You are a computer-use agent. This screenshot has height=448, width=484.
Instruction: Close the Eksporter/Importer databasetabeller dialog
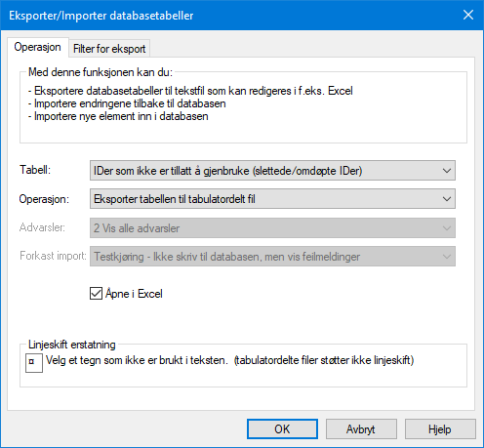pyautogui.click(x=468, y=15)
